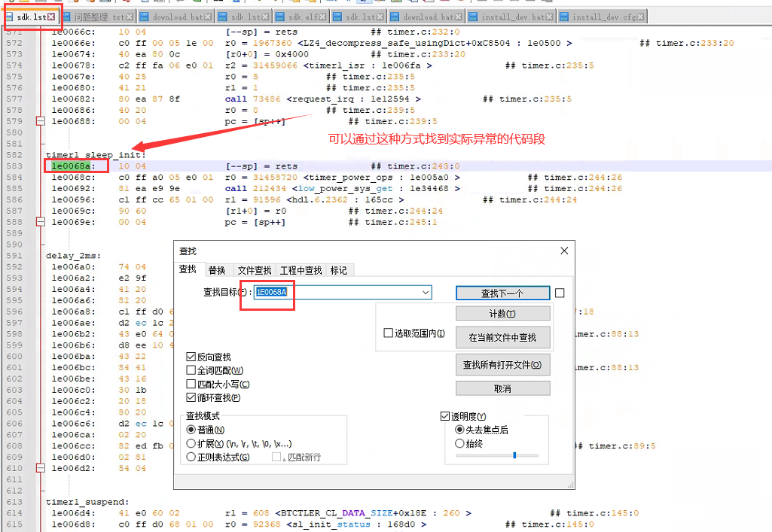Switch to the 文件查找 tab in the dialog
The image size is (772, 532).
tap(255, 270)
